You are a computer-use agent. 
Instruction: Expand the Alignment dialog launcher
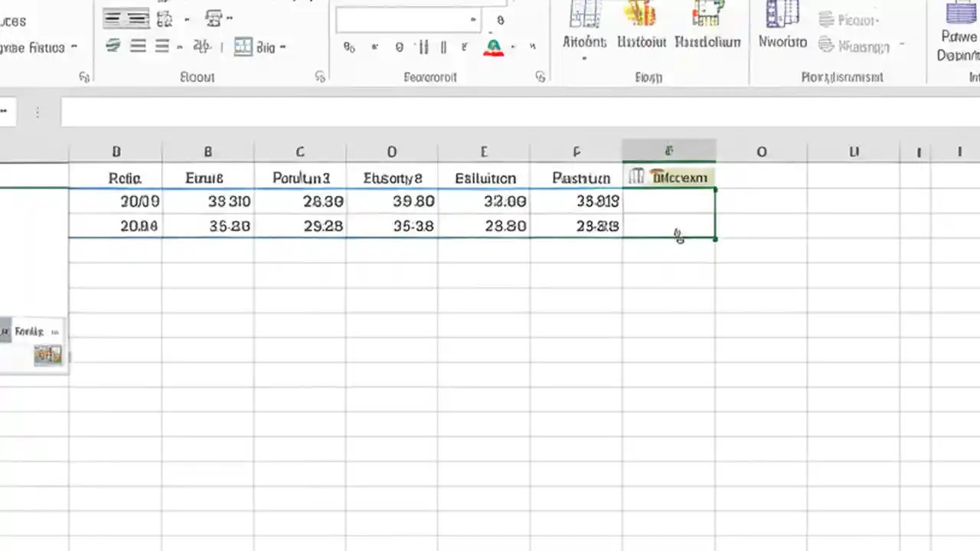click(x=319, y=77)
